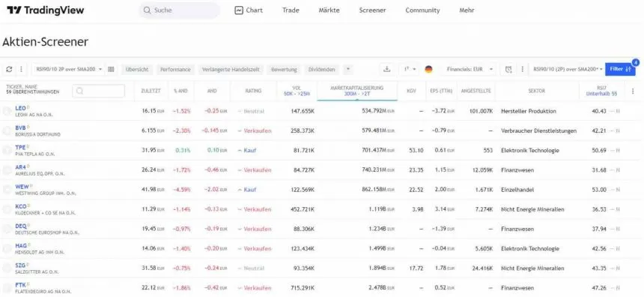
Task: Open the Community menu
Action: tap(422, 10)
